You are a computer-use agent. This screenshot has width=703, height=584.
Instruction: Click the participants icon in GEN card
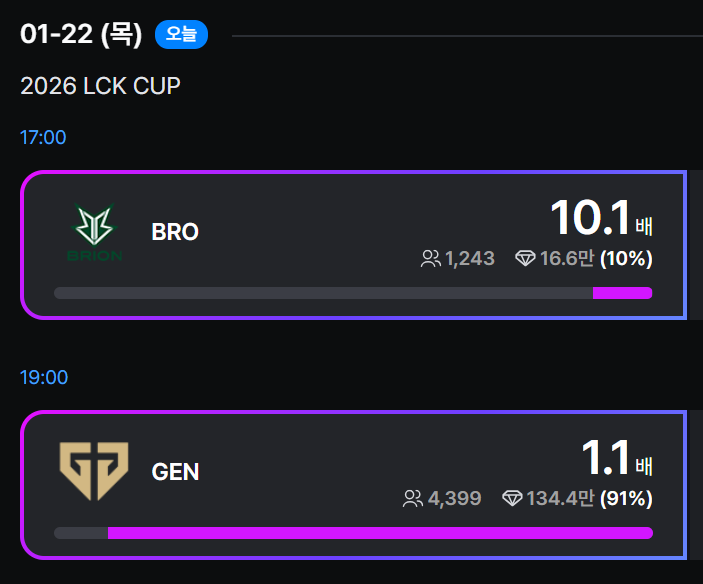(412, 498)
